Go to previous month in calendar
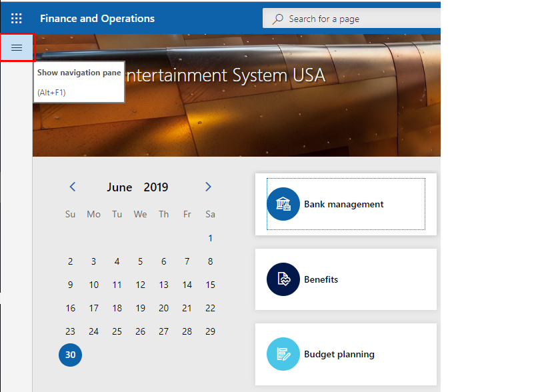The width and height of the screenshot is (544, 392). (73, 187)
